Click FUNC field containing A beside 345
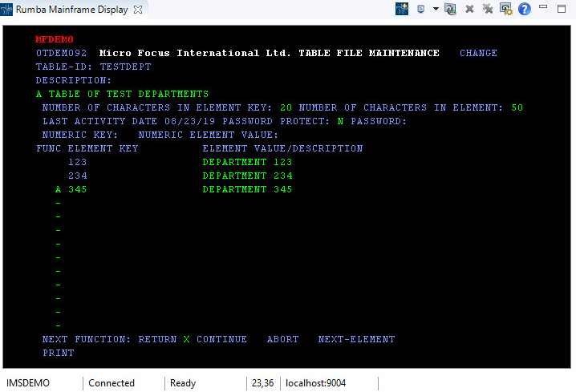The width and height of the screenshot is (576, 392). click(x=58, y=189)
